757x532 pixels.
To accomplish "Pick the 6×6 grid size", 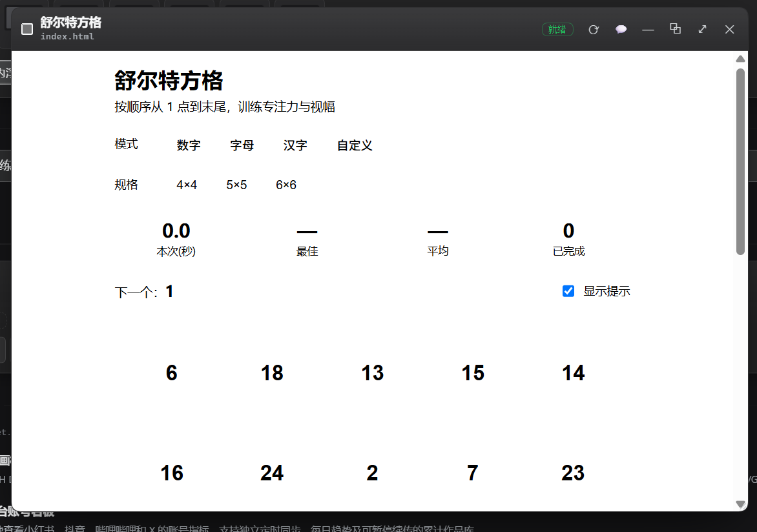I will pyautogui.click(x=285, y=185).
